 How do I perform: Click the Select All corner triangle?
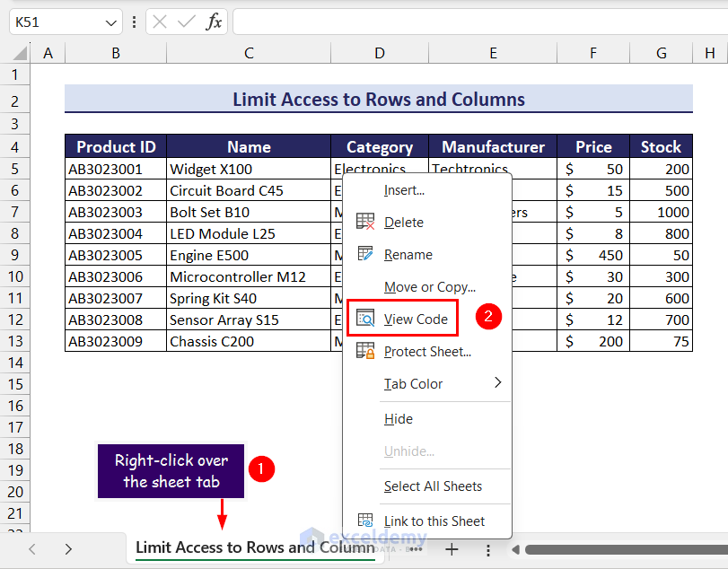[20, 53]
